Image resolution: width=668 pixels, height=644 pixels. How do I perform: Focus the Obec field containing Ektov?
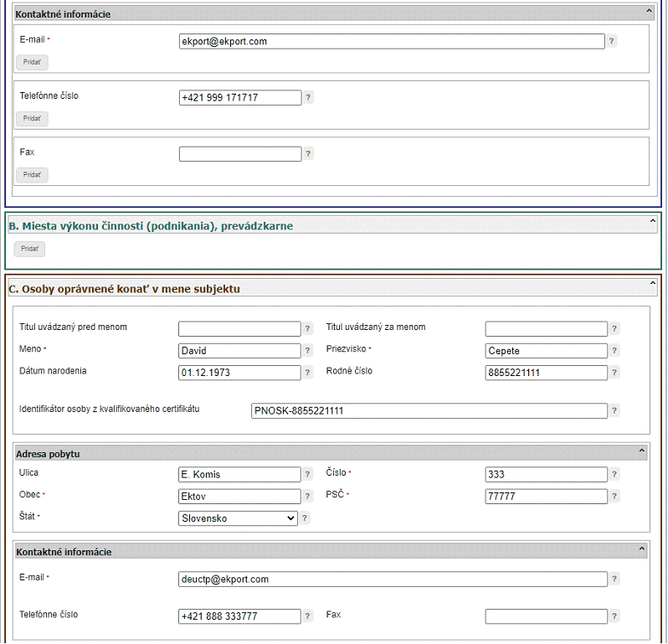coord(239,497)
